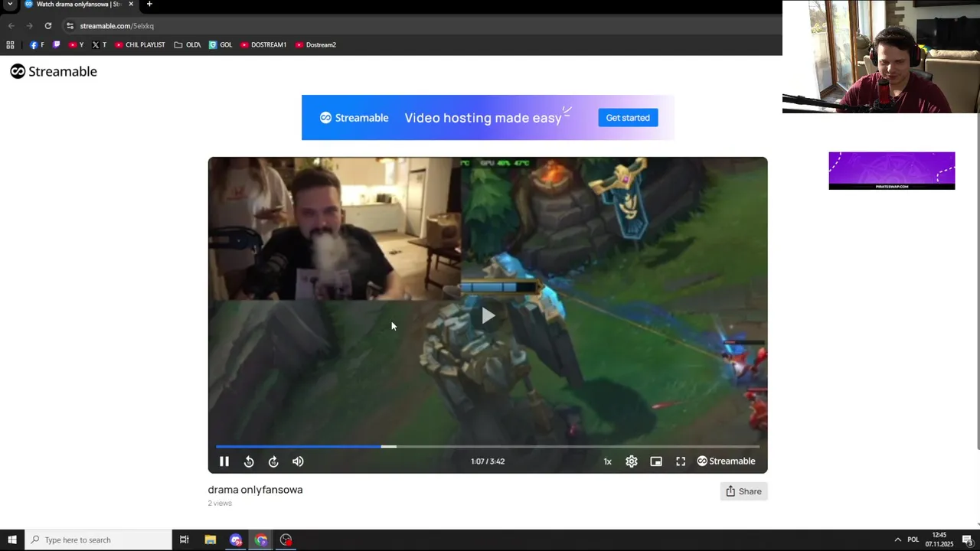The width and height of the screenshot is (980, 551).
Task: Click the Streamable logo in player bar
Action: pos(726,461)
